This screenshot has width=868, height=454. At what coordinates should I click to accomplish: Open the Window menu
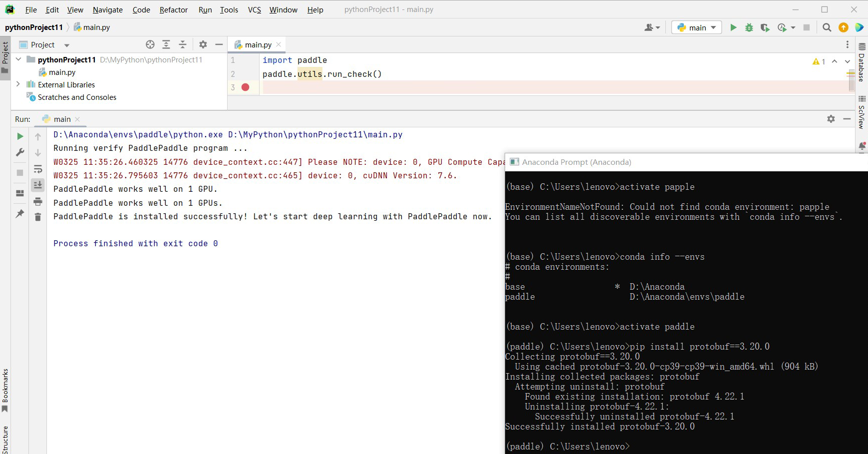(284, 9)
